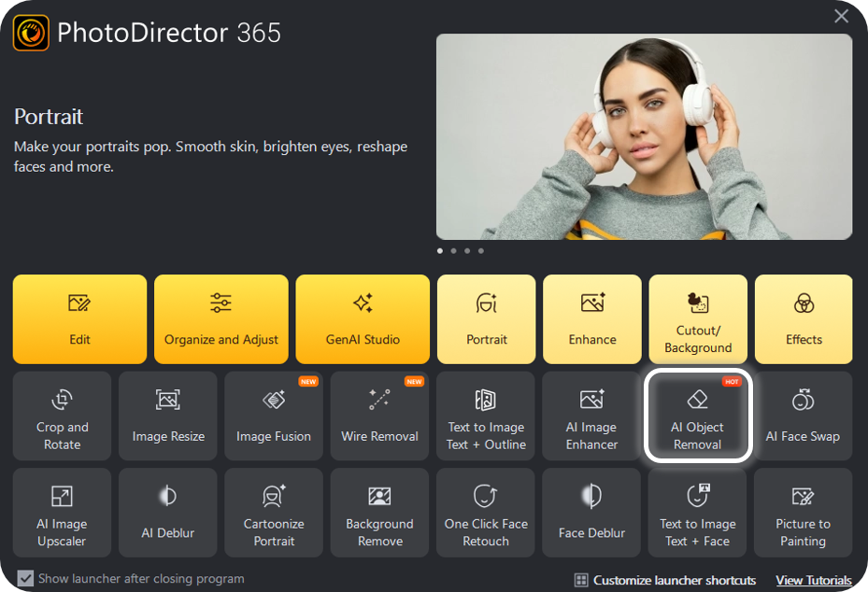The width and height of the screenshot is (868, 592).
Task: Launch the Image Resize tool
Action: (x=168, y=416)
